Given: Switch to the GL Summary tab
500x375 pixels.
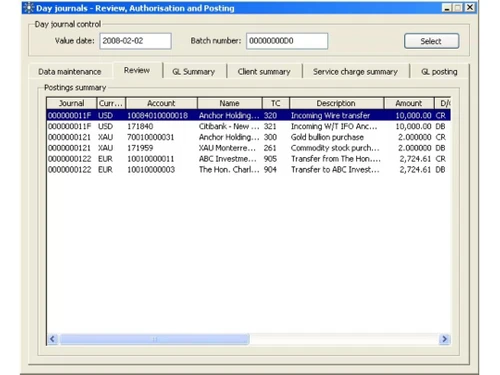Looking at the screenshot, I should pos(194,72).
